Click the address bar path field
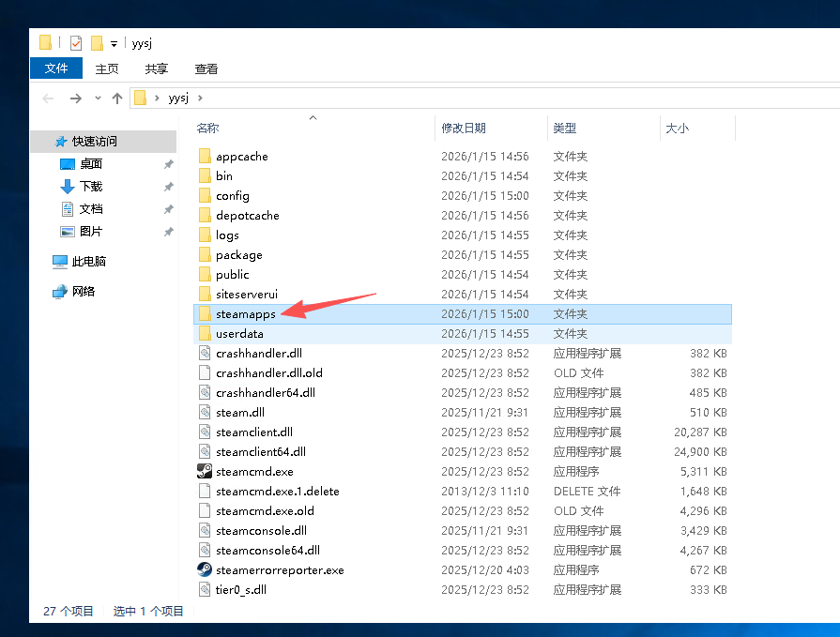This screenshot has width=840, height=637. (x=469, y=98)
